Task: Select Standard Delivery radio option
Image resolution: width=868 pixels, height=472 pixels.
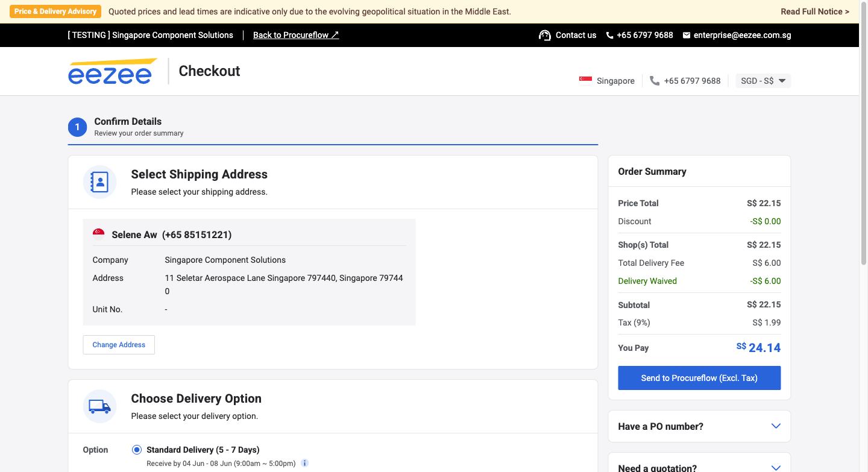Action: click(137, 450)
